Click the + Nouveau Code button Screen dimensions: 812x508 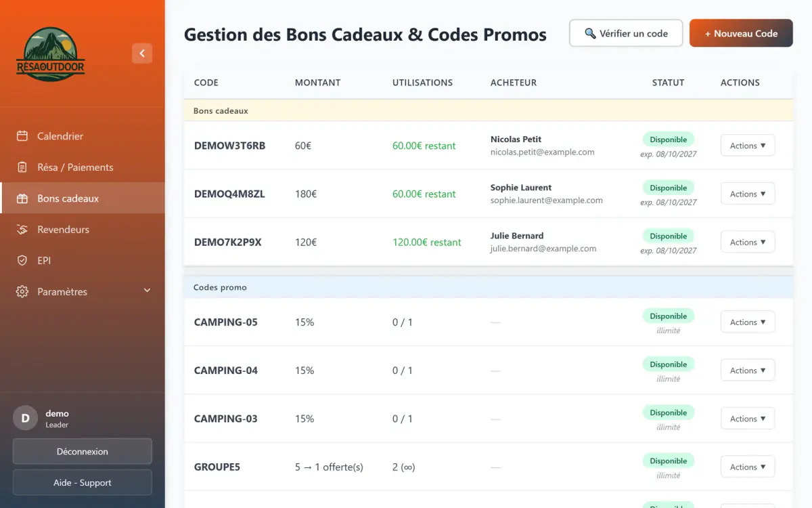tap(741, 33)
